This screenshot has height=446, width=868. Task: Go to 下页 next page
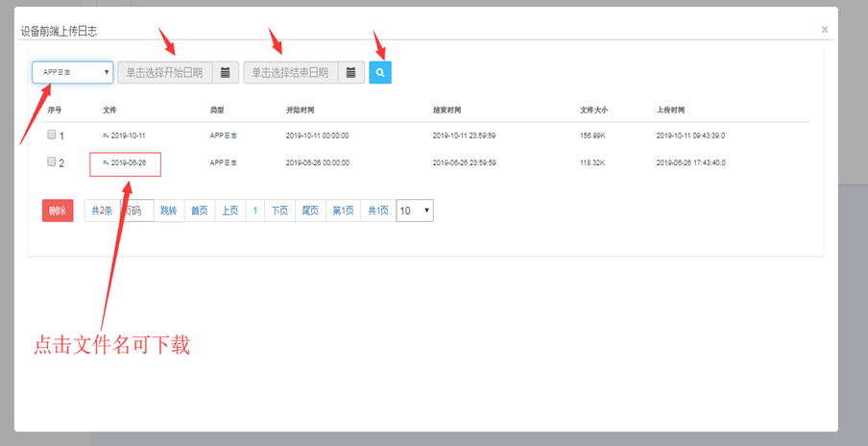click(x=278, y=211)
